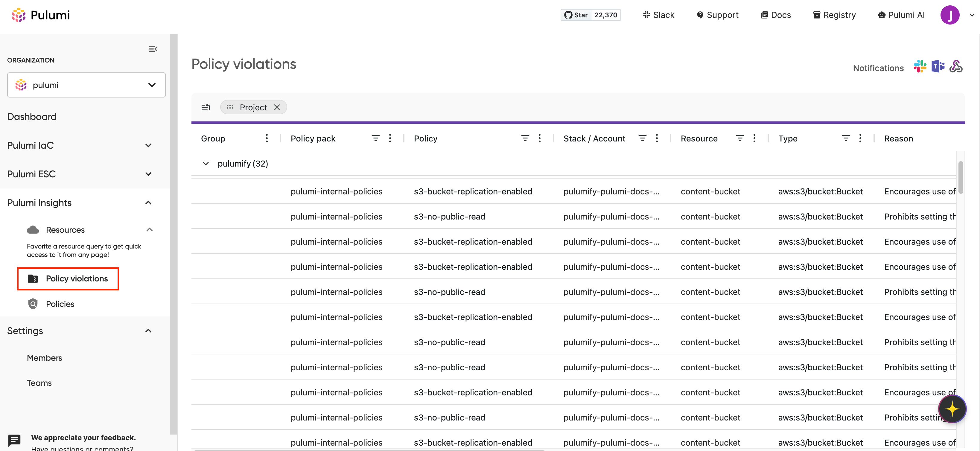Viewport: 980px width, 451px height.
Task: Filter the Stack / Account column
Action: click(642, 138)
